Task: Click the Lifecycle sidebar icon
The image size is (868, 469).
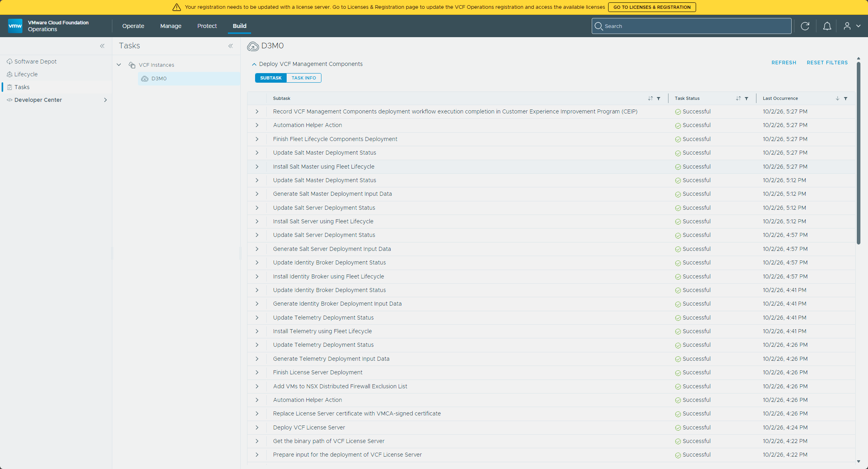Action: point(10,74)
